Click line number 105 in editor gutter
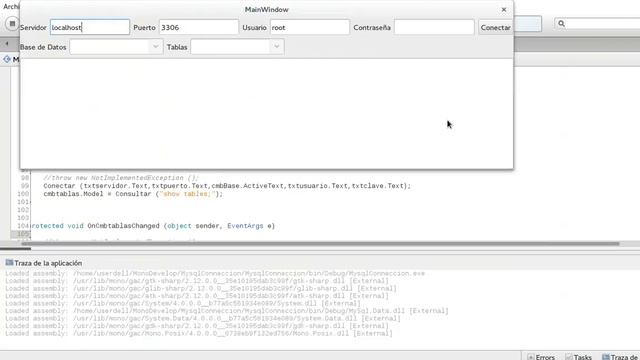Screen dimensions: 640x360 (x=23, y=234)
